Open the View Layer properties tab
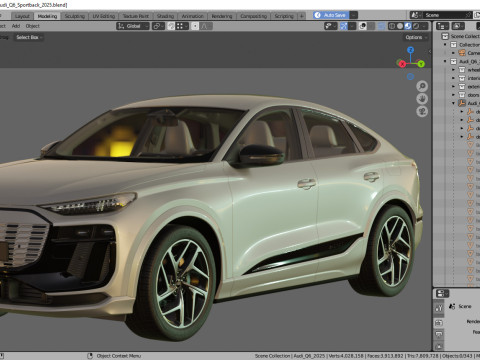 pyautogui.click(x=439, y=346)
